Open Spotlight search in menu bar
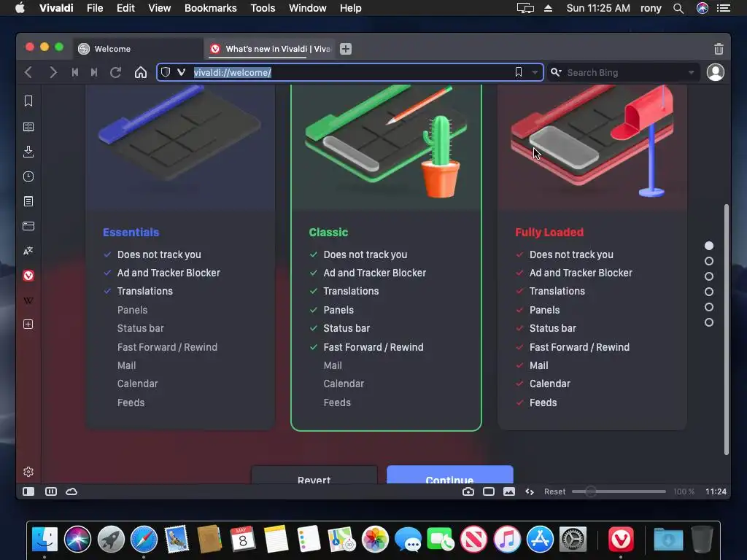 pyautogui.click(x=678, y=8)
